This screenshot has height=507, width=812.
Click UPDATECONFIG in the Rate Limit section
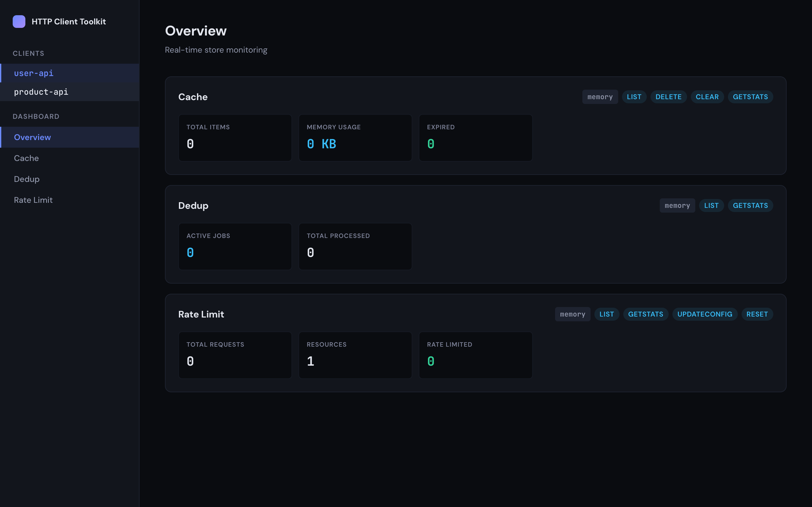[x=704, y=314]
